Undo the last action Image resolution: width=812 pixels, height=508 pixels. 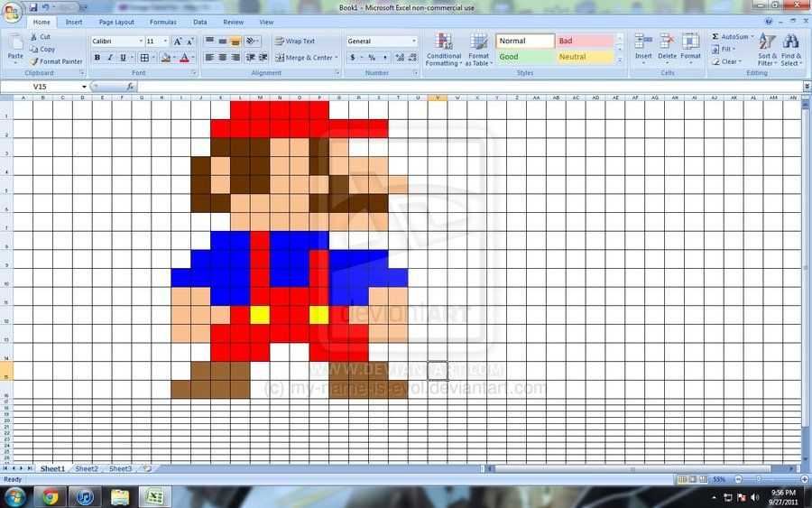(46, 7)
